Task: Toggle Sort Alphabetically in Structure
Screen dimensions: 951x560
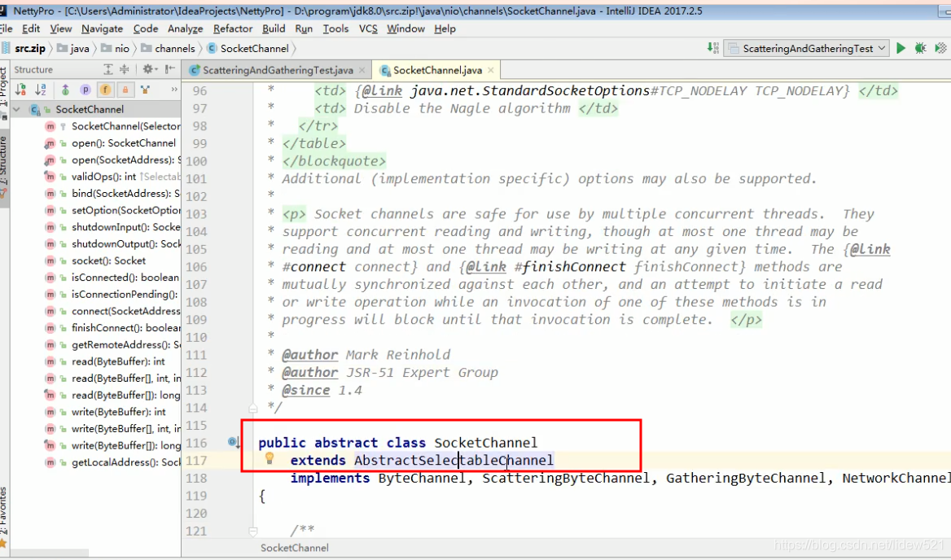Action: 41,90
